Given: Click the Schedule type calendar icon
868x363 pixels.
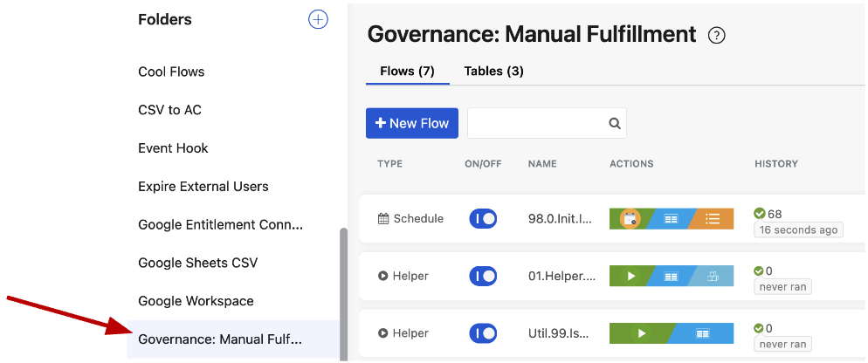Looking at the screenshot, I should [382, 219].
